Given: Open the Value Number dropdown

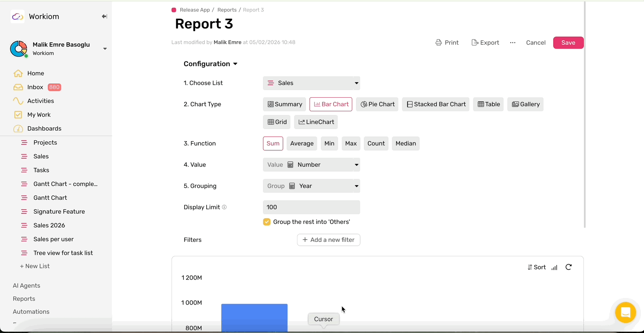Looking at the screenshot, I should click(311, 165).
